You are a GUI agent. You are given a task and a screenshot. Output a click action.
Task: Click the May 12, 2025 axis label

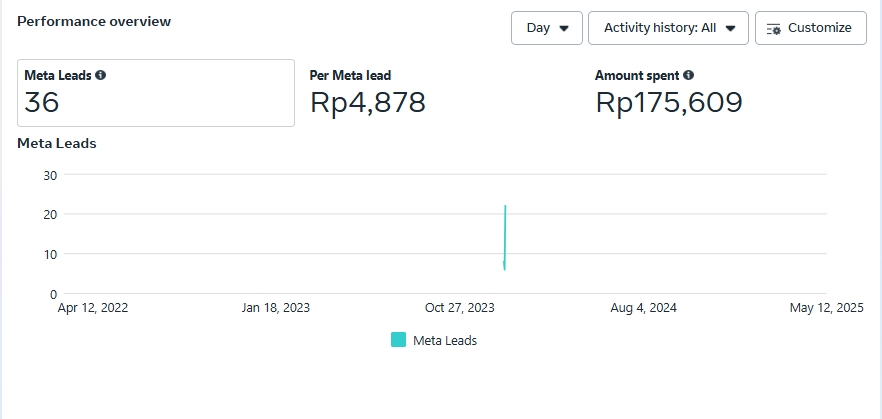[826, 308]
